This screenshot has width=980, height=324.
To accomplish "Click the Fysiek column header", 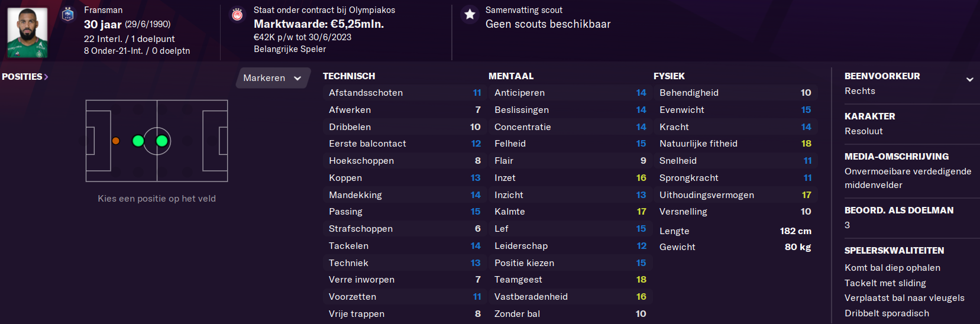I will click(x=669, y=76).
